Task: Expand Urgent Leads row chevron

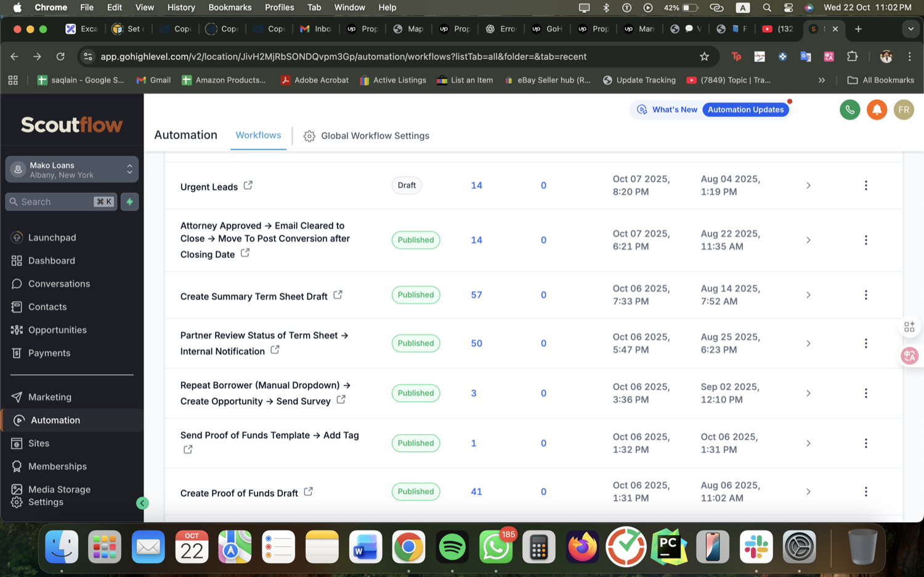Action: click(x=808, y=185)
